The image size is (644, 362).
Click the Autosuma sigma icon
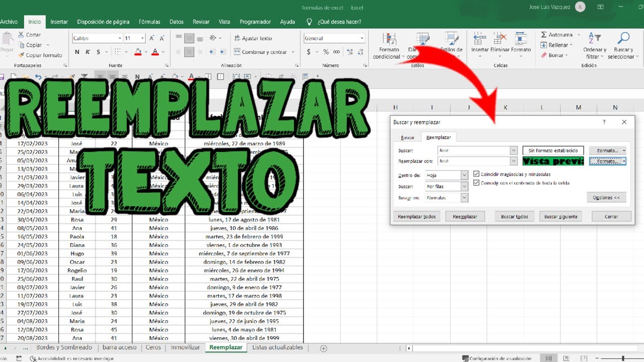coord(544,35)
